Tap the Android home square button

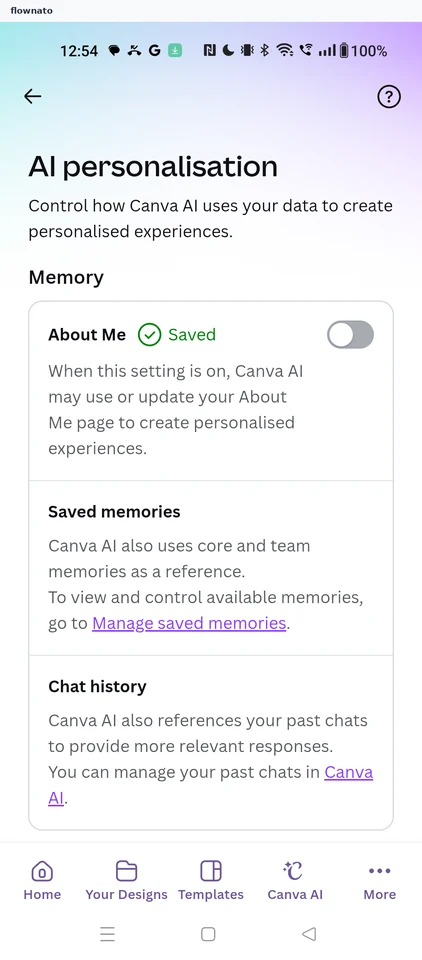(x=208, y=934)
